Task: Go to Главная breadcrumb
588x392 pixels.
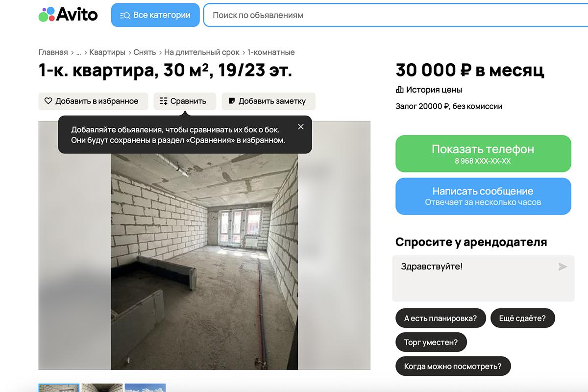Action: (x=53, y=52)
